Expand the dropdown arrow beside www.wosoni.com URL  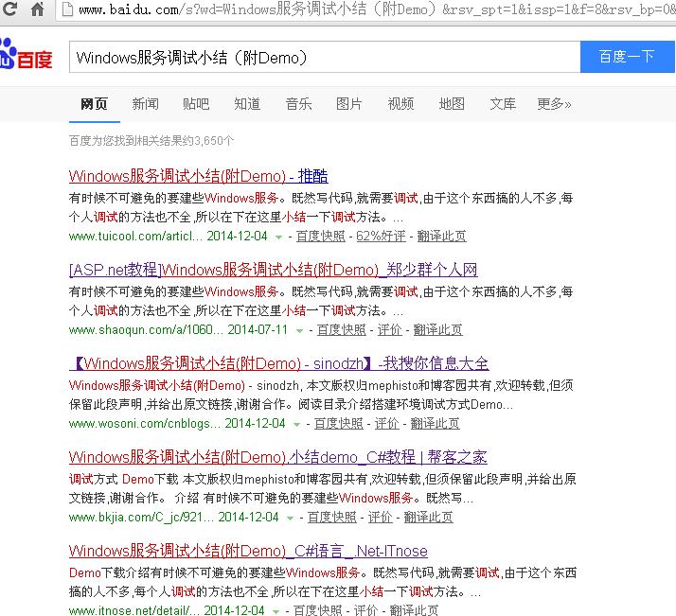296,424
